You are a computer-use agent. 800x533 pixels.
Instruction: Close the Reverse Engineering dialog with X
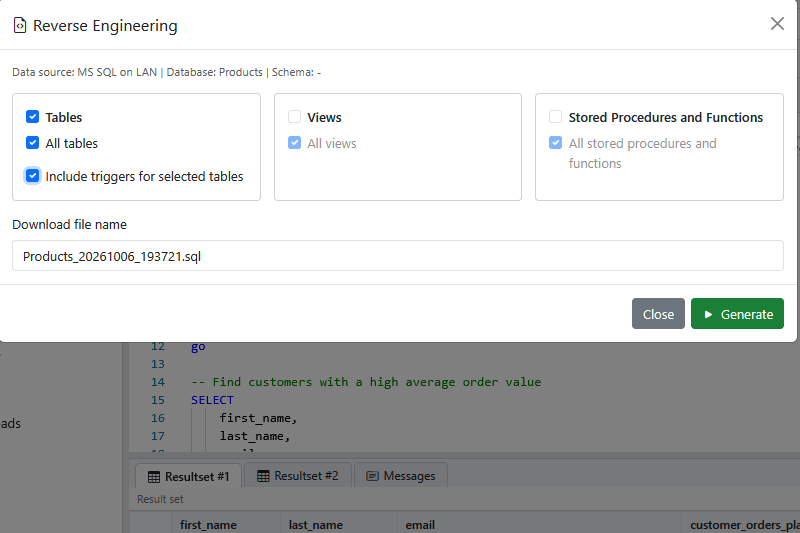777,23
